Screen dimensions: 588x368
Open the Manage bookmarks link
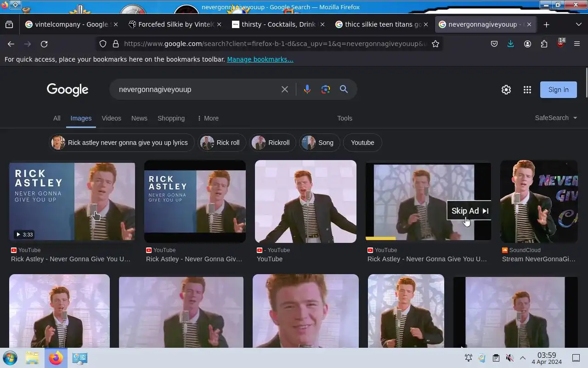click(x=260, y=59)
